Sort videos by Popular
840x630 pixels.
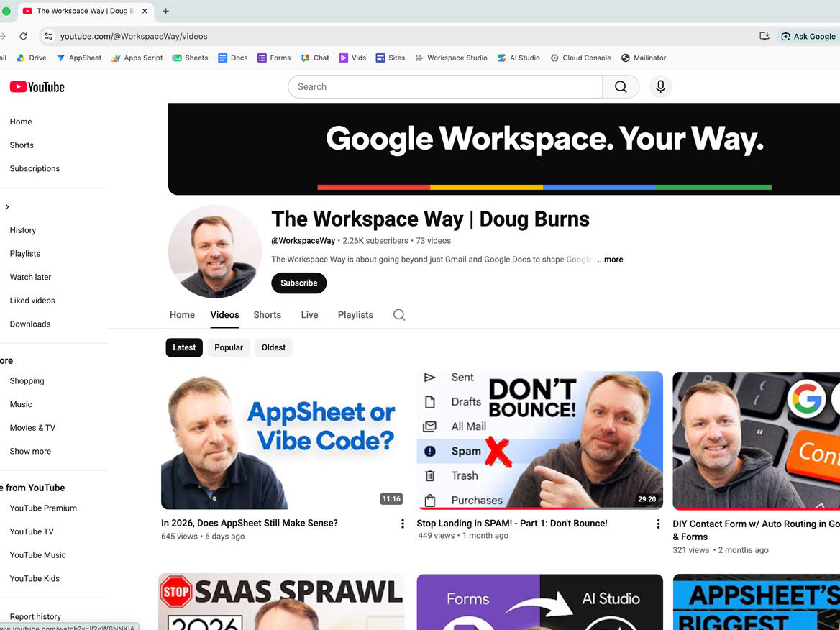coord(229,347)
